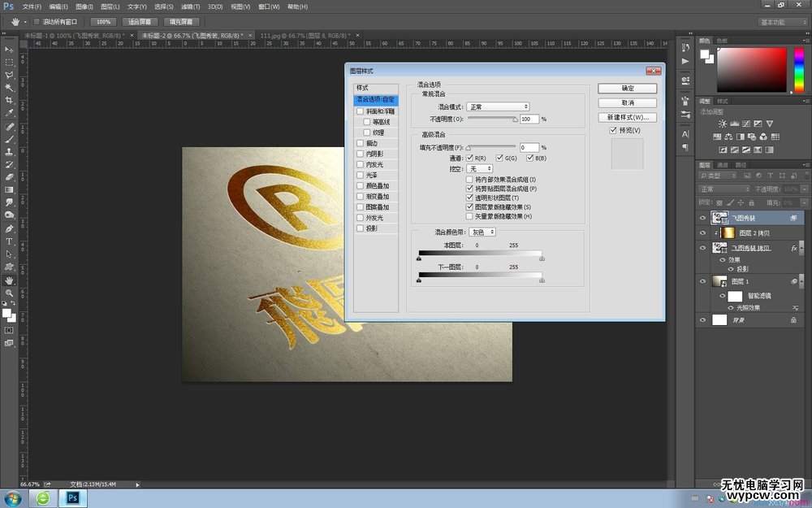Open Hand tool preset picker arrow

(x=25, y=22)
